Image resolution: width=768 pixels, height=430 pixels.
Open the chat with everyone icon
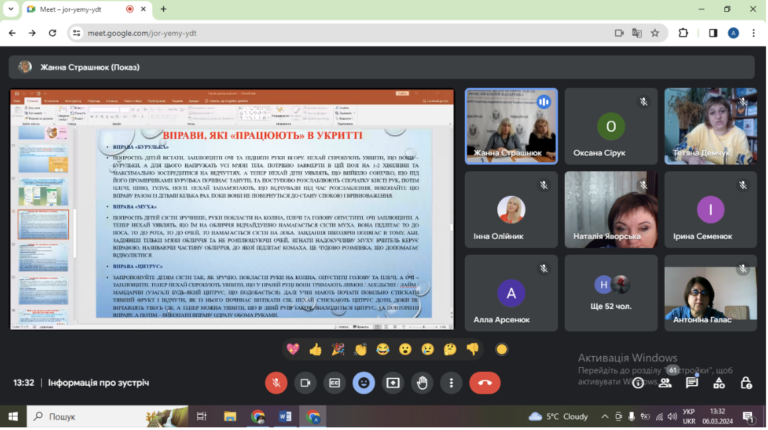point(692,383)
